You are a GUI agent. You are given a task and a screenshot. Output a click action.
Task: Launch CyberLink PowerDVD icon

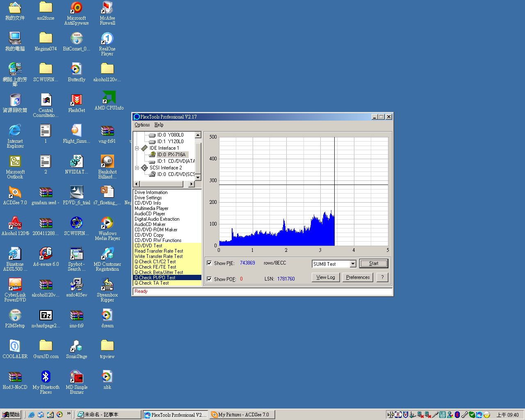tap(15, 290)
